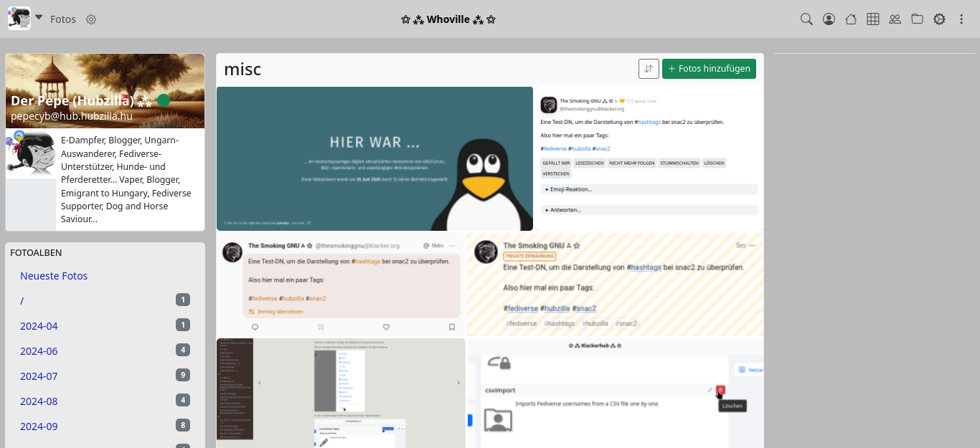980x448 pixels.
Task: Open the 2024-07 album
Action: [x=39, y=376]
